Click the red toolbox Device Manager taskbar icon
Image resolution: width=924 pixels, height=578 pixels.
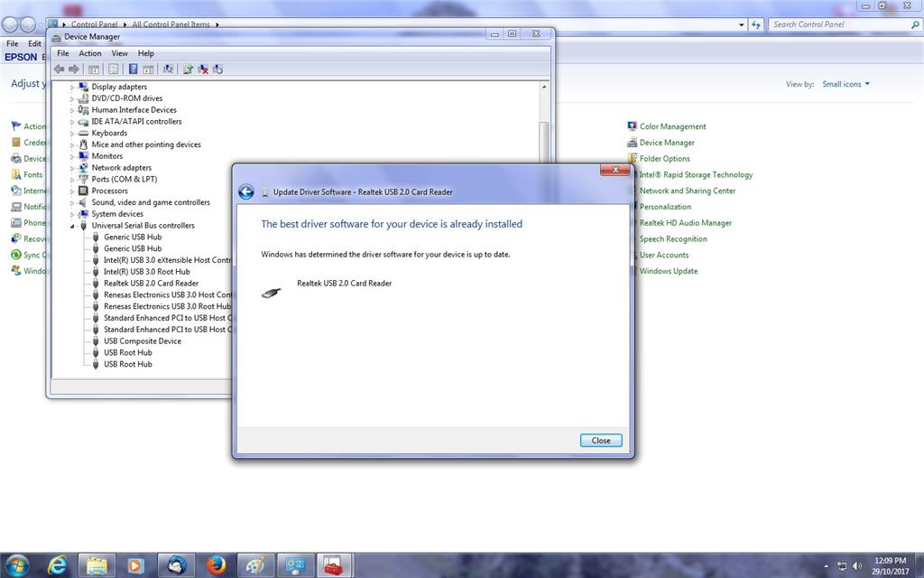click(x=334, y=565)
